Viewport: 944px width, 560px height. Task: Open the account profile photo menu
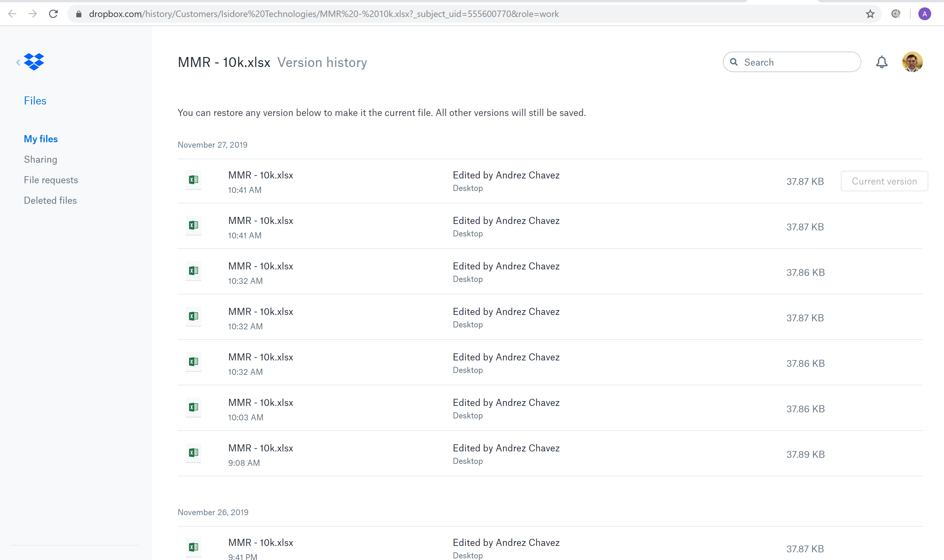tap(912, 62)
